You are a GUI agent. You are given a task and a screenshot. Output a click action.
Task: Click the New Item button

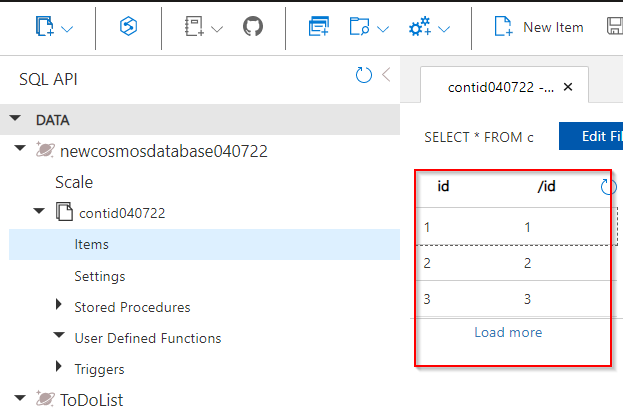tap(539, 27)
